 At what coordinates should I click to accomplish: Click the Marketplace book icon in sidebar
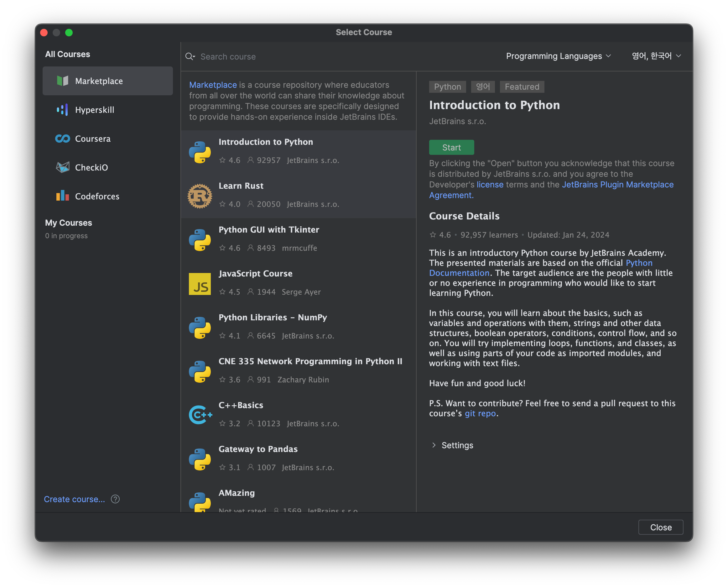[63, 81]
